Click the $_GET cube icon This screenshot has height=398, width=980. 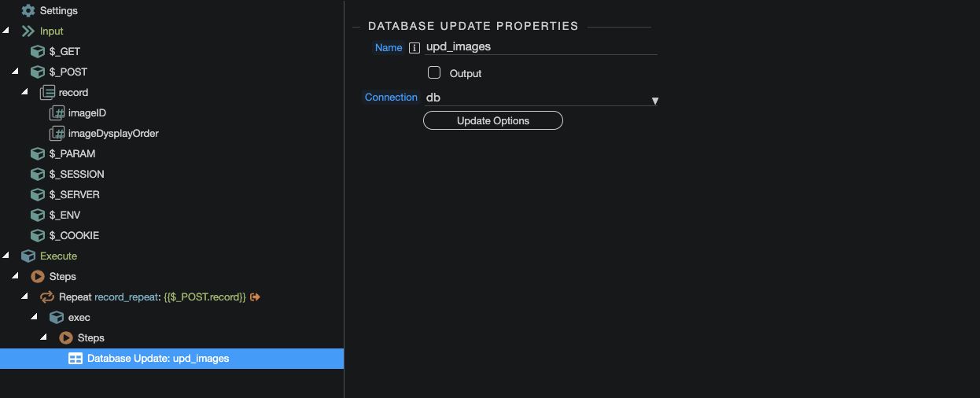point(37,52)
